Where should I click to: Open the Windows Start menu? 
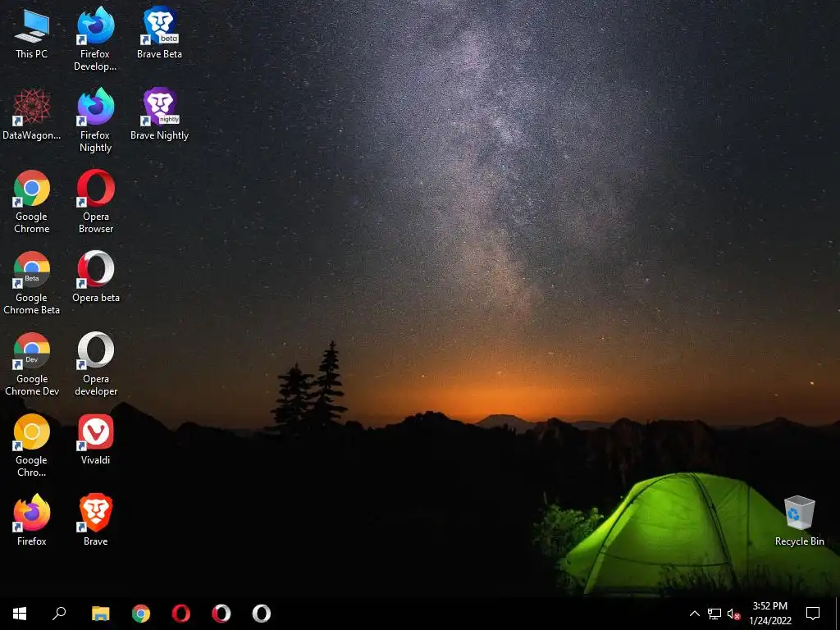pos(20,614)
